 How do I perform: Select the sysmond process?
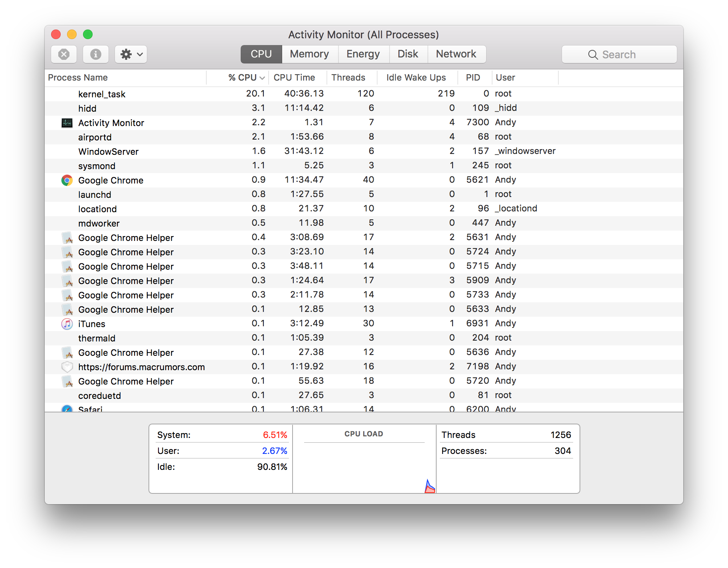364,166
